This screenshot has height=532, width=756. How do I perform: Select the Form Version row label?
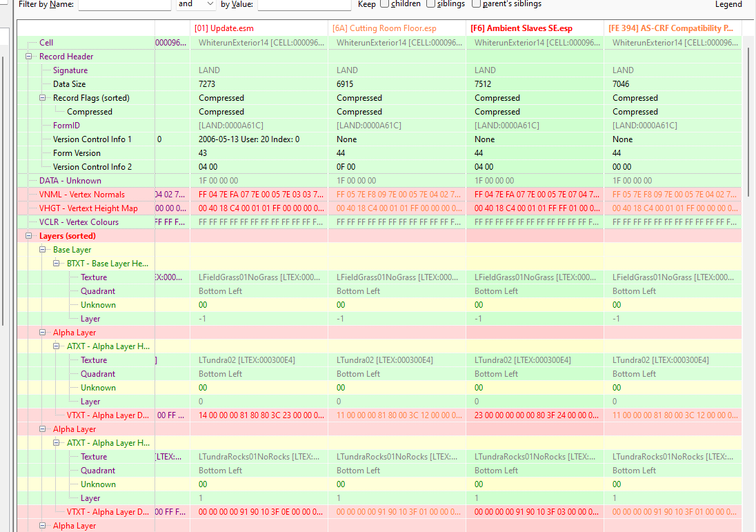coord(77,153)
